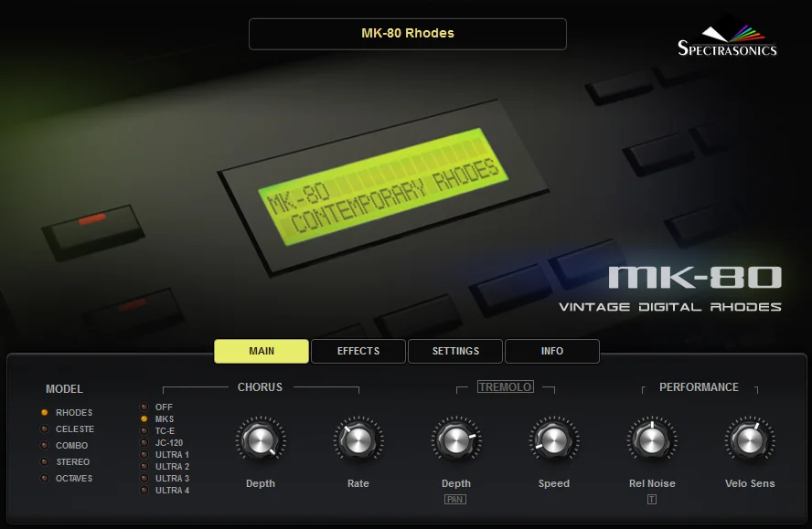Viewport: 812px width, 529px height.
Task: Click the Chorus Rate knob
Action: (x=358, y=440)
